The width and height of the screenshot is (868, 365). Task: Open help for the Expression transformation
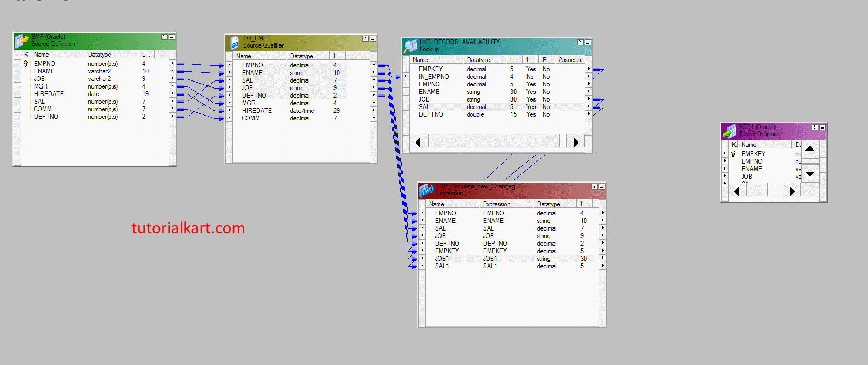594,186
